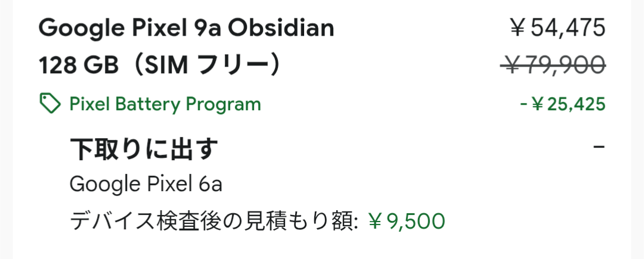Image resolution: width=644 pixels, height=259 pixels.
Task: Tap the 下取りに出す trade-in heading
Action: 143,149
